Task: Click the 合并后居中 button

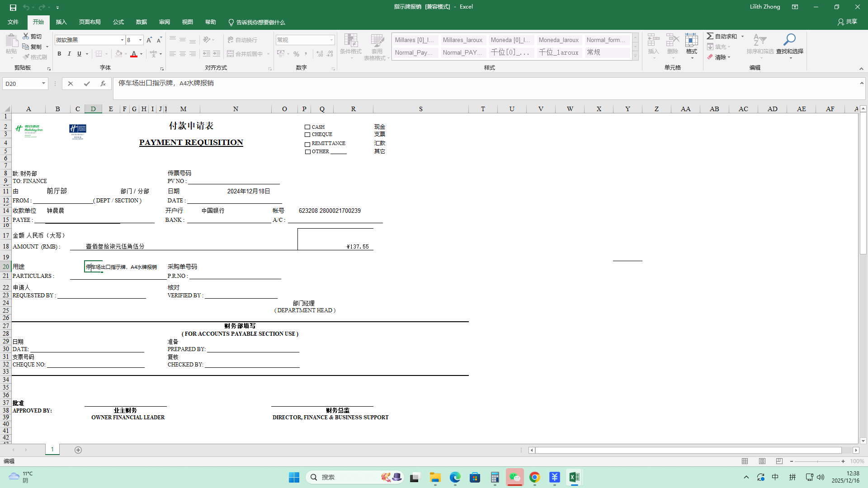Action: (245, 54)
